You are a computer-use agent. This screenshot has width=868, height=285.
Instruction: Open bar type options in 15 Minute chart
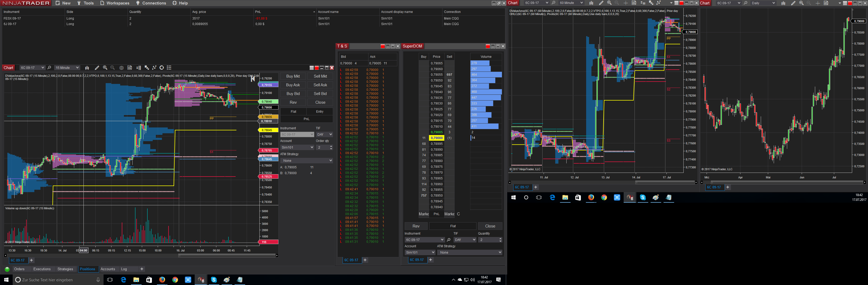[87, 68]
